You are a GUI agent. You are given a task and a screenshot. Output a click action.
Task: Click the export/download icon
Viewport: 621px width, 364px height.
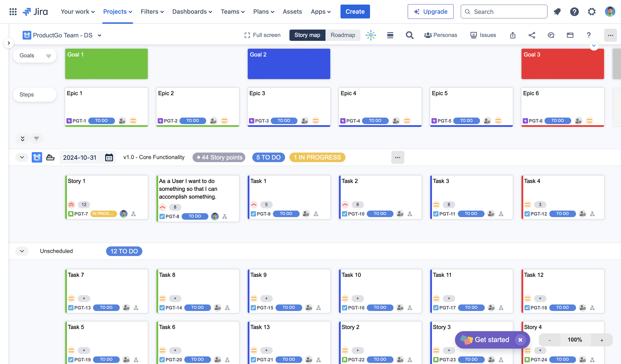click(512, 35)
